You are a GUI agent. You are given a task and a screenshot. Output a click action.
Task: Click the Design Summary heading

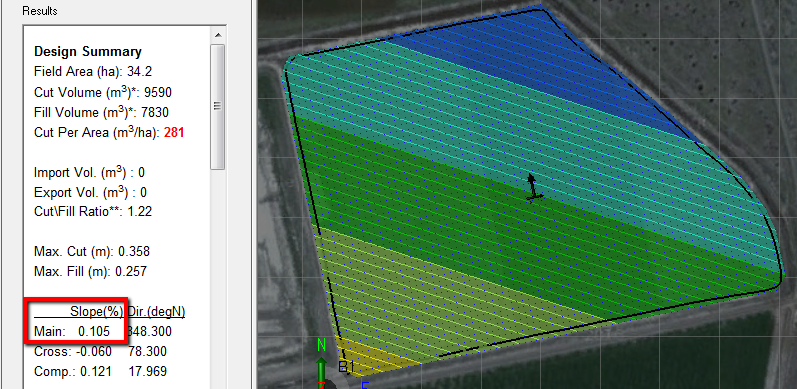(88, 51)
